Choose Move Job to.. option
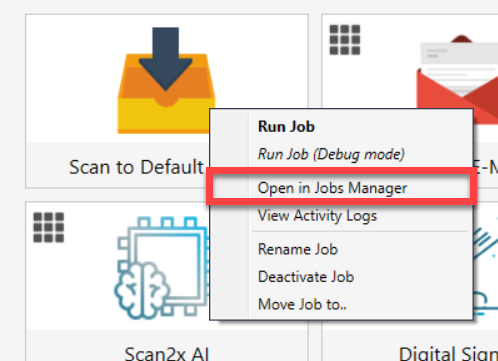 click(302, 304)
